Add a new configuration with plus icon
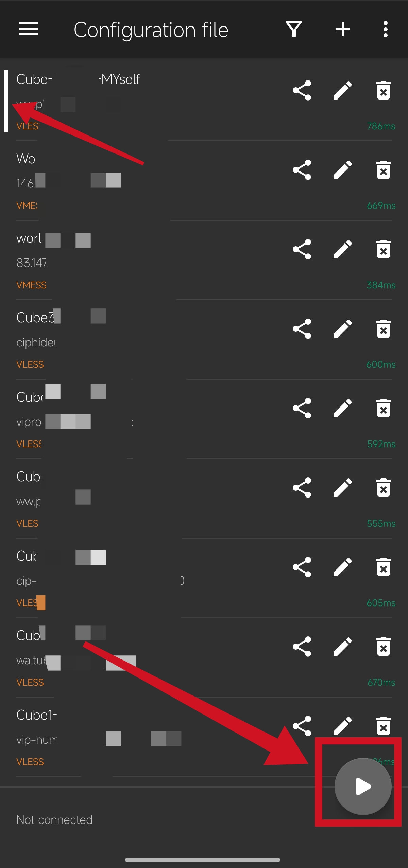Image resolution: width=408 pixels, height=868 pixels. point(342,29)
